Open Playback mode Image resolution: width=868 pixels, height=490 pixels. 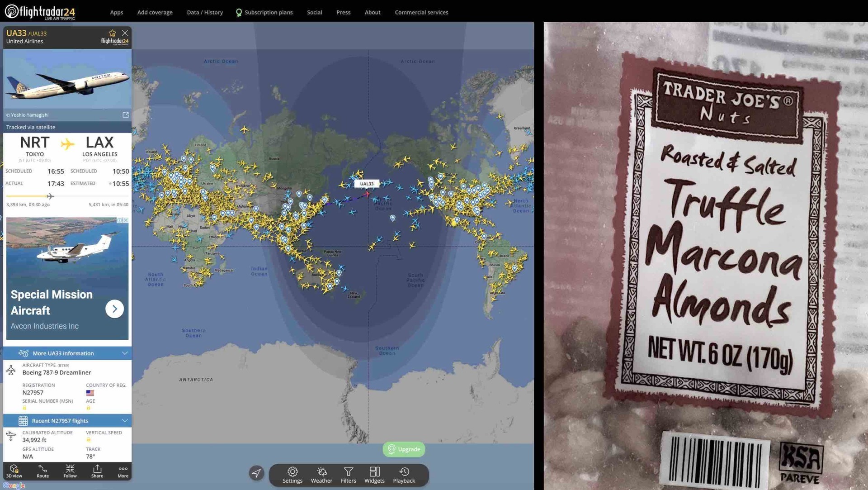pyautogui.click(x=404, y=475)
